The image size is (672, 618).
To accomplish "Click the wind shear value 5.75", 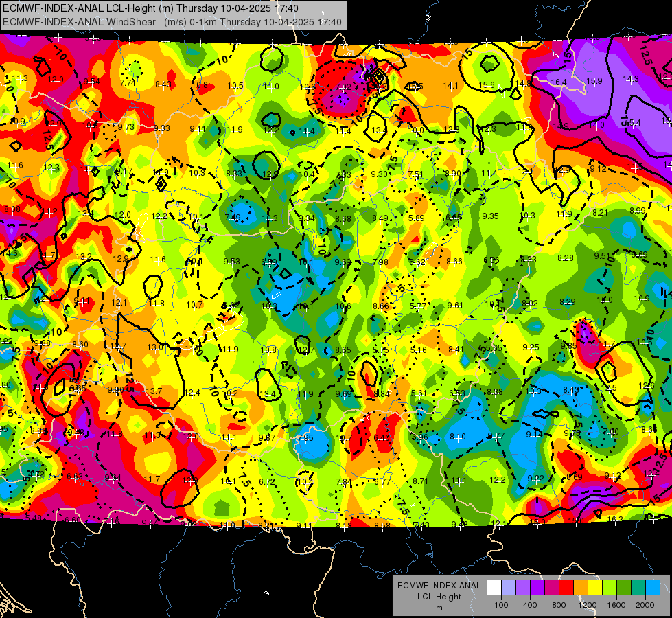I will pyautogui.click(x=380, y=350).
